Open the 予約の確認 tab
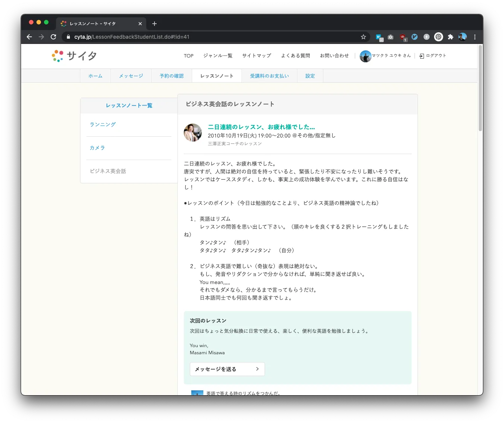The height and width of the screenshot is (423, 504). 171,76
